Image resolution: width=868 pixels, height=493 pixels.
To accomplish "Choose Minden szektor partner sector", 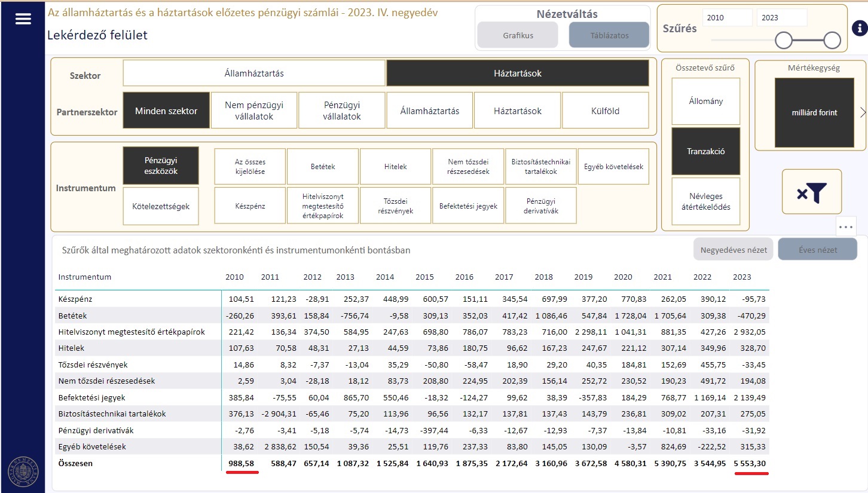I will click(166, 111).
